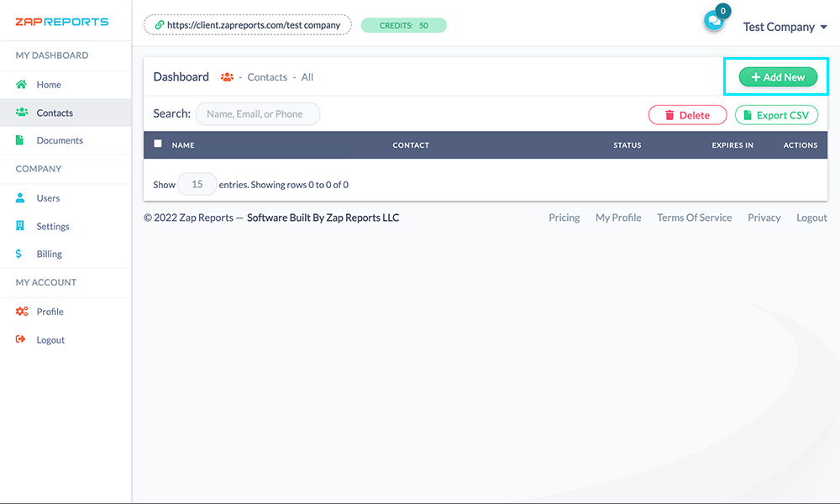This screenshot has width=840, height=504.
Task: Click the orange contacts breadcrumb icon
Action: 227,77
